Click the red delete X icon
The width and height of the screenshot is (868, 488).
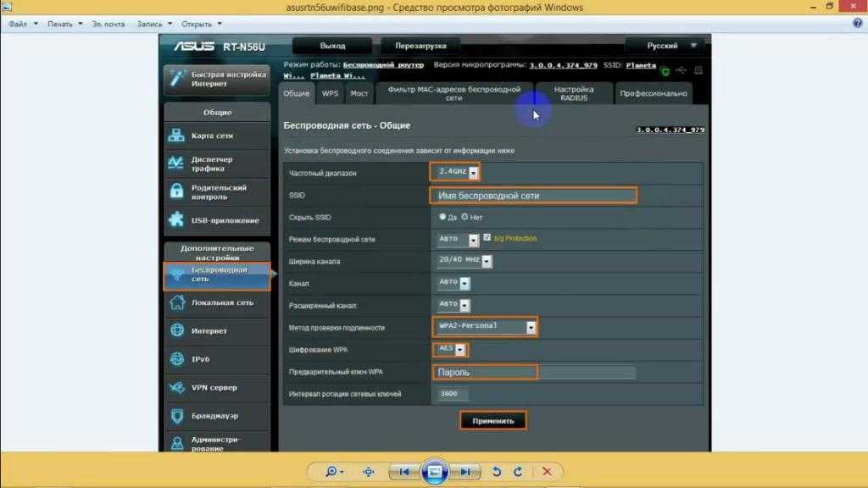(x=547, y=471)
